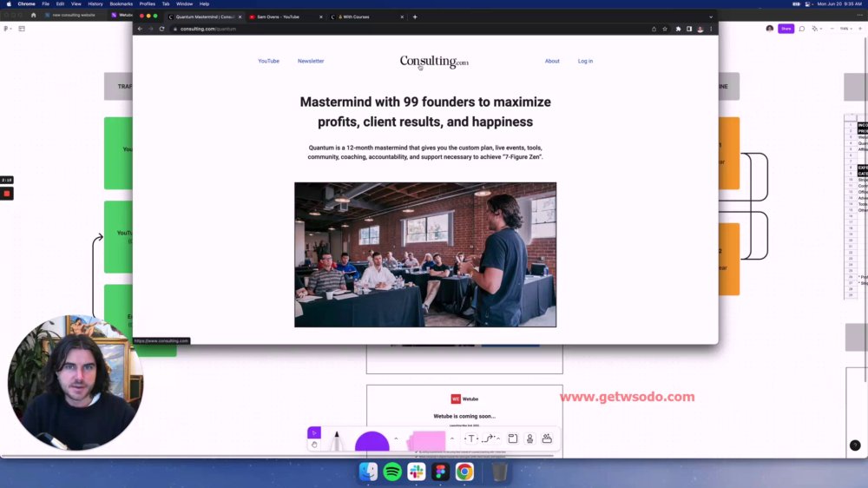Open Chrome extensions puzzle icon
The width and height of the screenshot is (868, 488).
coord(678,29)
